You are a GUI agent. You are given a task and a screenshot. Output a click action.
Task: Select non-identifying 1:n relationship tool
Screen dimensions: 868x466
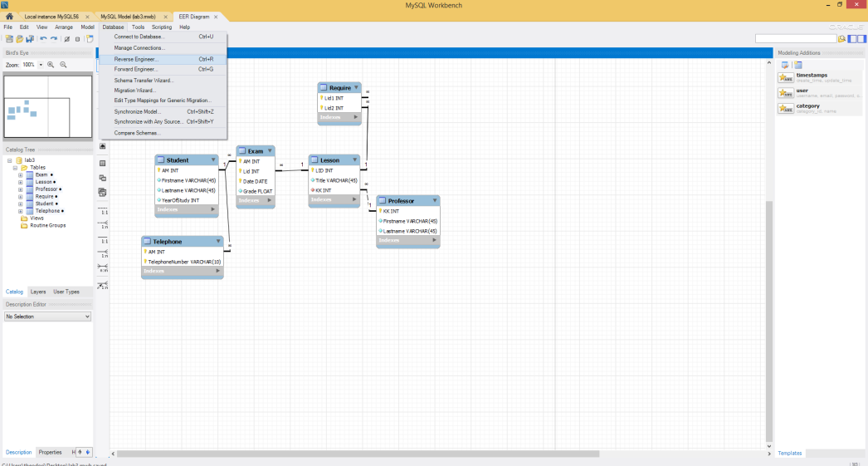coord(103,224)
